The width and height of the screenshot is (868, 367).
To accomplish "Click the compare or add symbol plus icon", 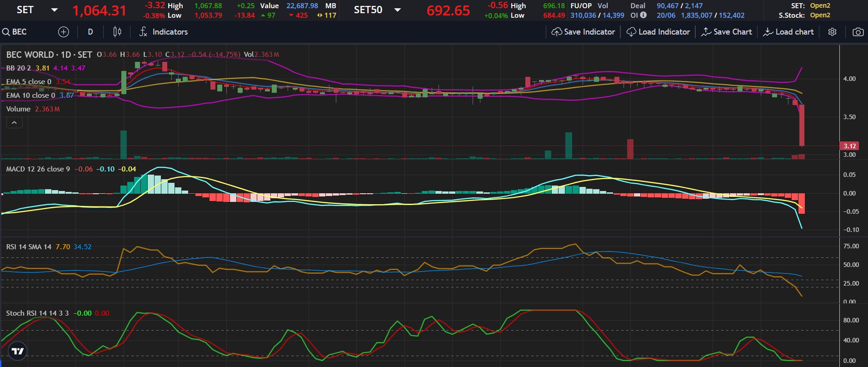I will tap(64, 32).
